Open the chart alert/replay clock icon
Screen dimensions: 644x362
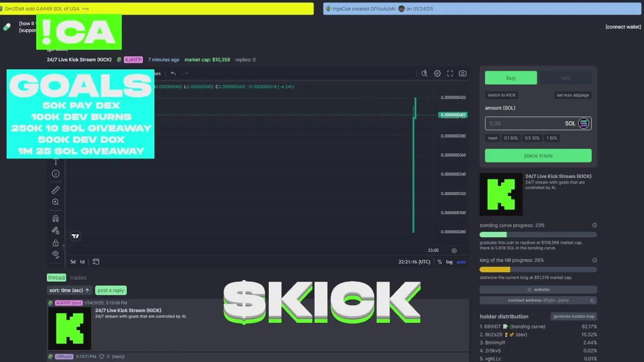coord(424,73)
